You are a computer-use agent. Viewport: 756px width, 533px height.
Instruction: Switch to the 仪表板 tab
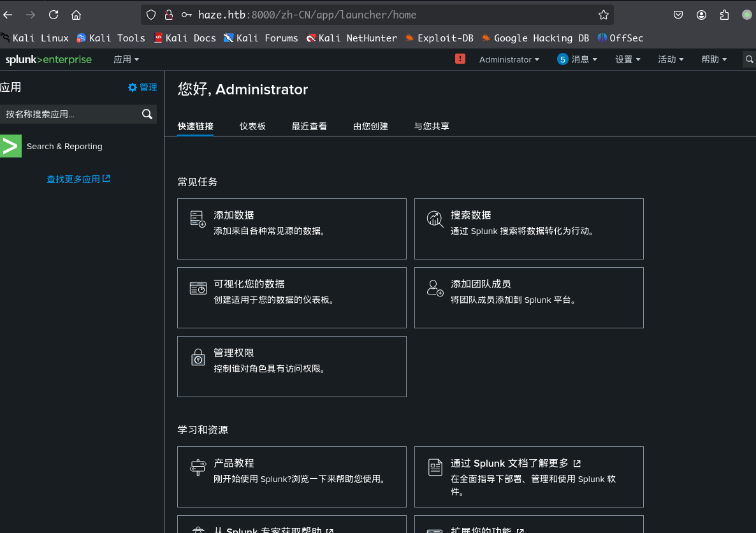tap(252, 126)
